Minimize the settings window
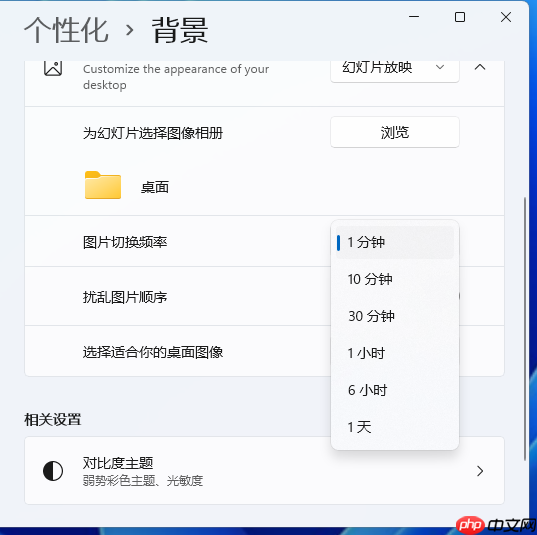The width and height of the screenshot is (537, 535). coord(414,16)
